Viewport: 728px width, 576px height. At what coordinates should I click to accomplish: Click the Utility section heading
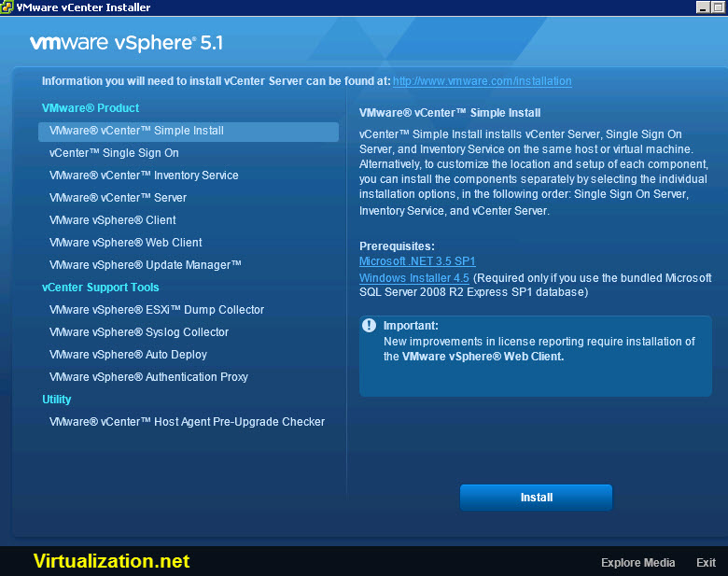pos(57,399)
